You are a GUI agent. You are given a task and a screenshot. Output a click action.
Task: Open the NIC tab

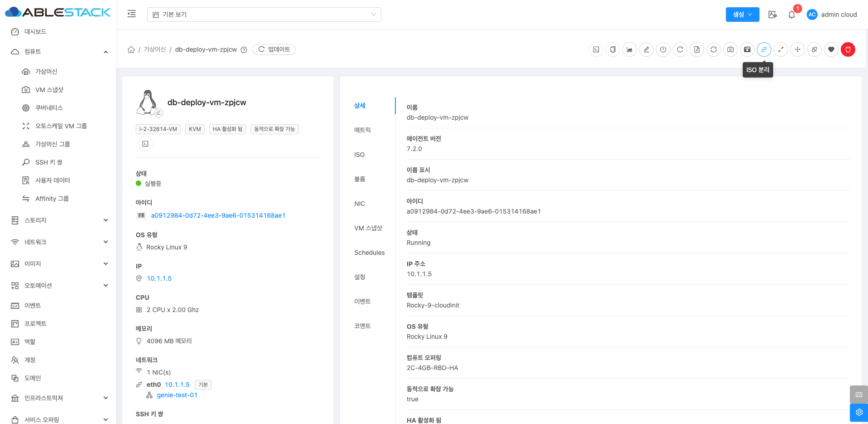360,204
